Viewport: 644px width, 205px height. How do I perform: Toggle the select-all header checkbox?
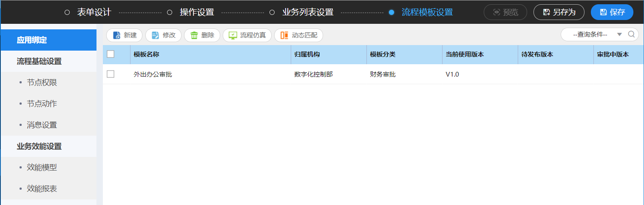coord(111,54)
